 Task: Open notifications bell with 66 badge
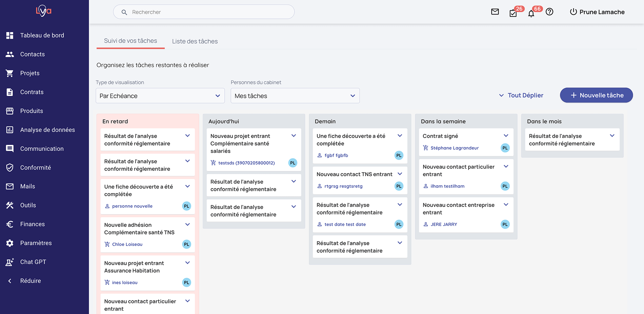point(531,13)
